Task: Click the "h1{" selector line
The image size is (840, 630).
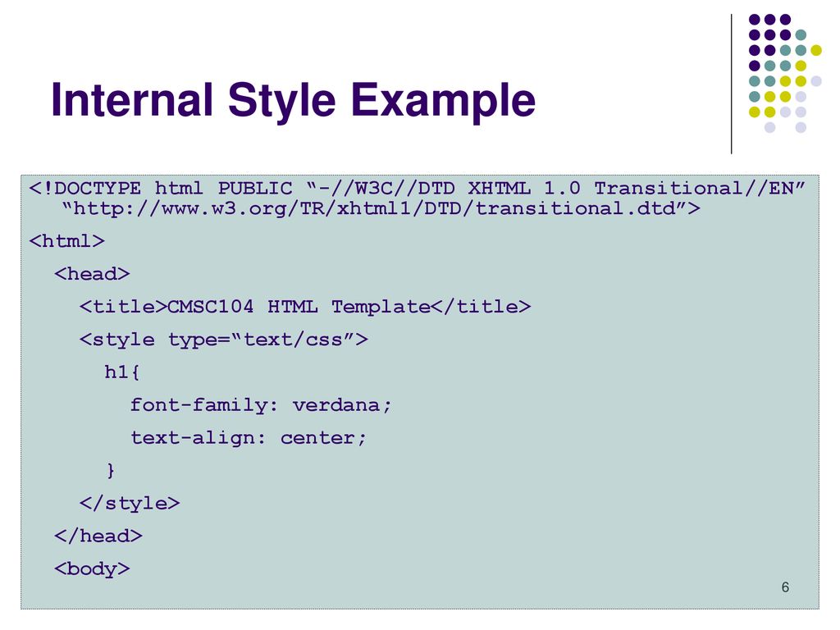Action: pyautogui.click(x=122, y=372)
